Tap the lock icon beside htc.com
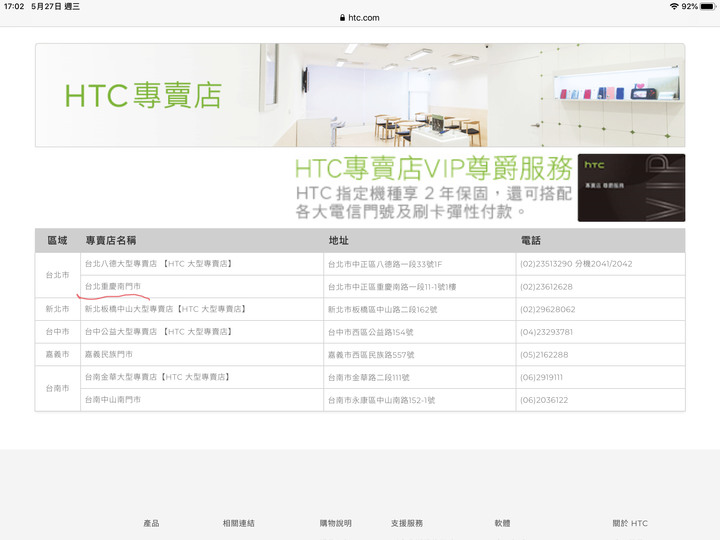 pos(342,18)
